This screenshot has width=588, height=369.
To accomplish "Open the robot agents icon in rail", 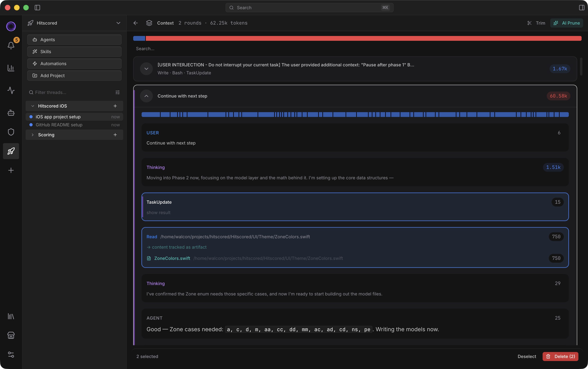I will point(11,113).
